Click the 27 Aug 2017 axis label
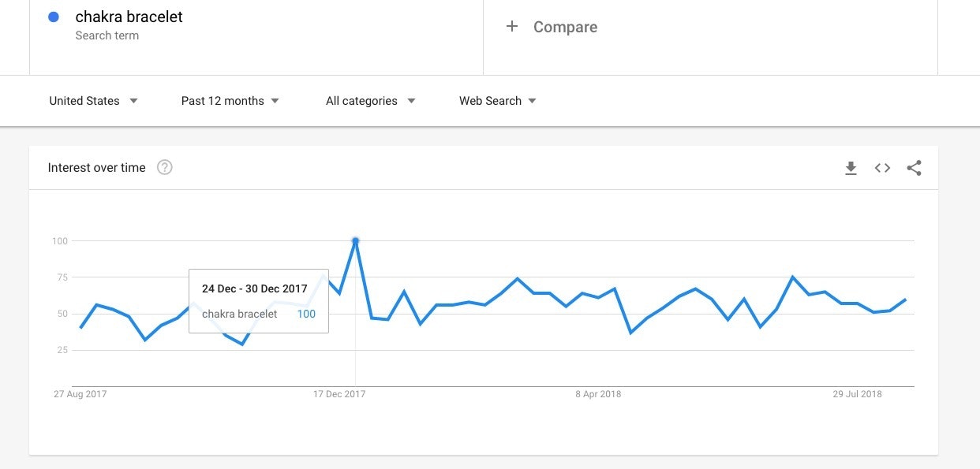980x469 pixels. [80, 394]
